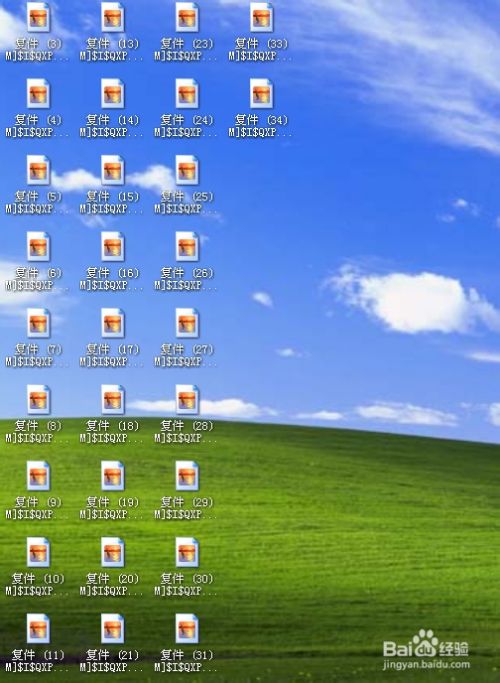Click the 复件 (30) file icon
The image size is (500, 683).
pyautogui.click(x=187, y=552)
